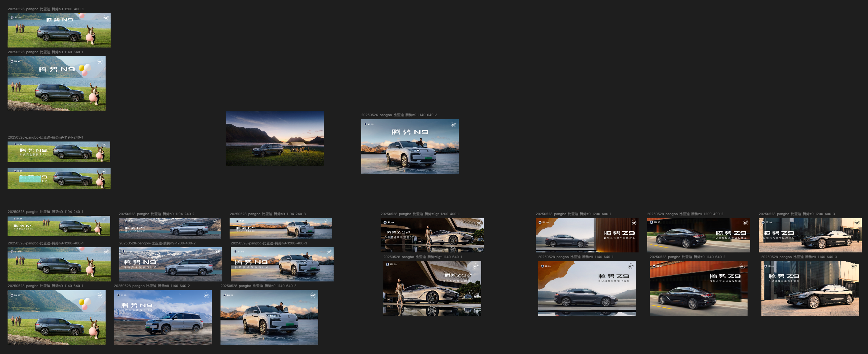The width and height of the screenshot is (868, 354).
Task: Click label '20250528-pangbo-比亚迪-腾势z9-1140-640-2'
Action: click(x=687, y=257)
